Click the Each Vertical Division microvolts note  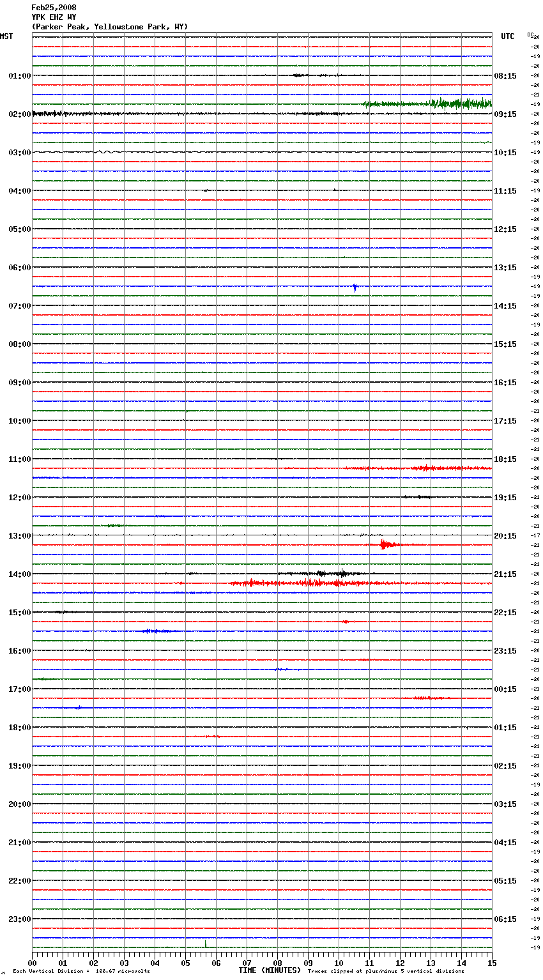(x=81, y=972)
